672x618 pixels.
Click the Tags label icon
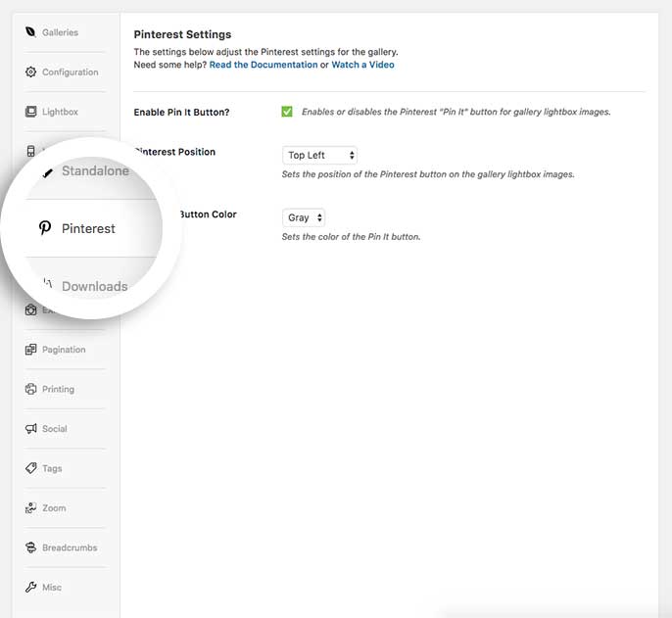pyautogui.click(x=30, y=468)
